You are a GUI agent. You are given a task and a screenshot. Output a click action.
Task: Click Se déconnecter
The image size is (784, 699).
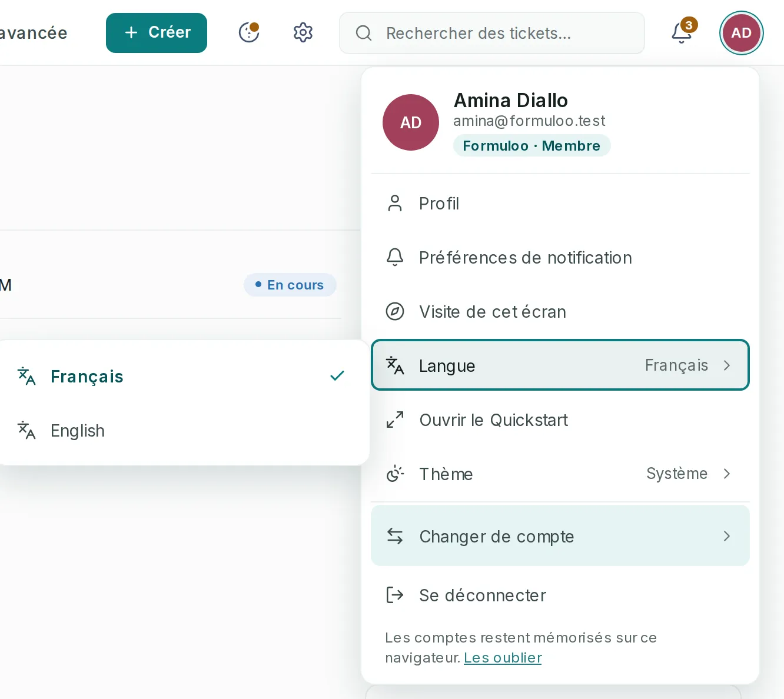pyautogui.click(x=560, y=595)
